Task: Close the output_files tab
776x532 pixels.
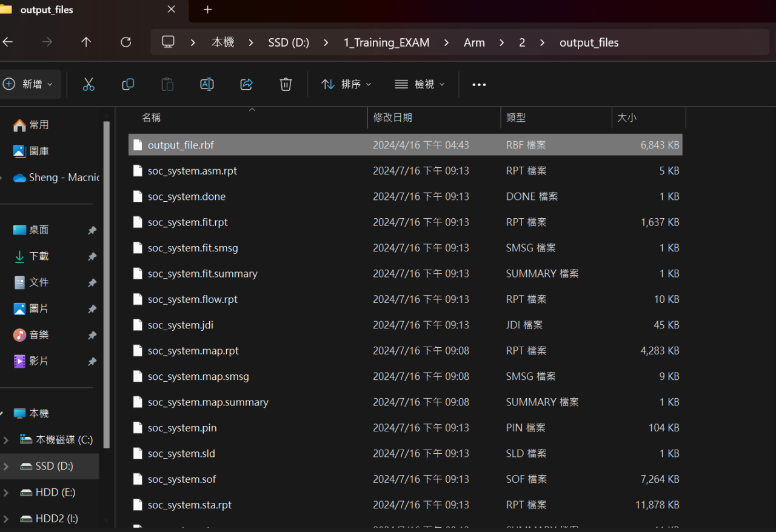Action: click(x=172, y=10)
